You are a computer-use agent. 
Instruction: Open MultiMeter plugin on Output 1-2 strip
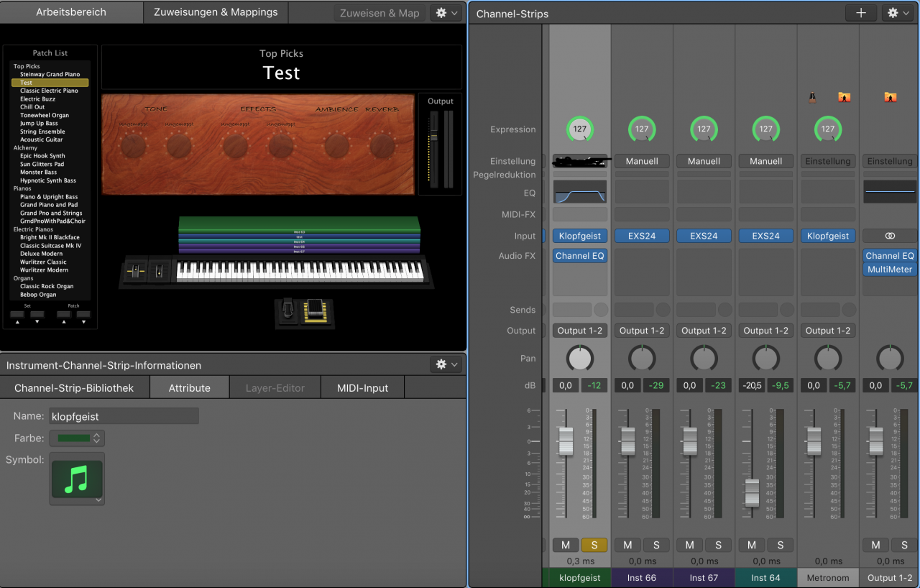coord(890,270)
